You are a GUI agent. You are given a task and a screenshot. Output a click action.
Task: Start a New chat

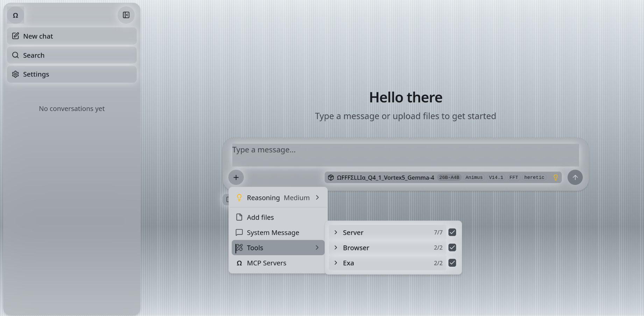[72, 36]
